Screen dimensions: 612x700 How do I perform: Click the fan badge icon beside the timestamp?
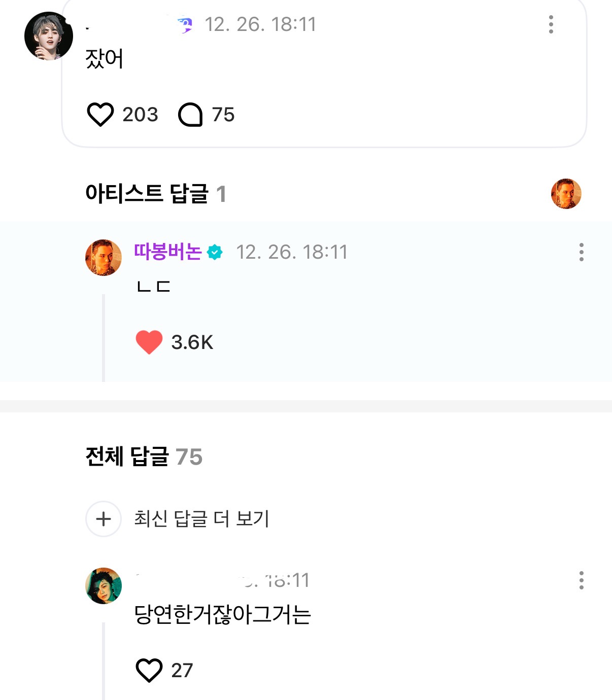[185, 24]
